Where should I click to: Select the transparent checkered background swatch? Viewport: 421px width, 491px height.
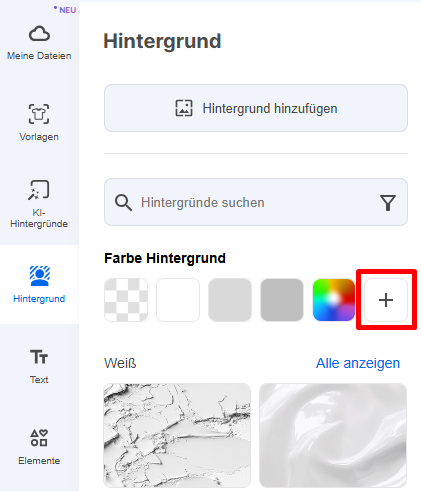pos(126,300)
